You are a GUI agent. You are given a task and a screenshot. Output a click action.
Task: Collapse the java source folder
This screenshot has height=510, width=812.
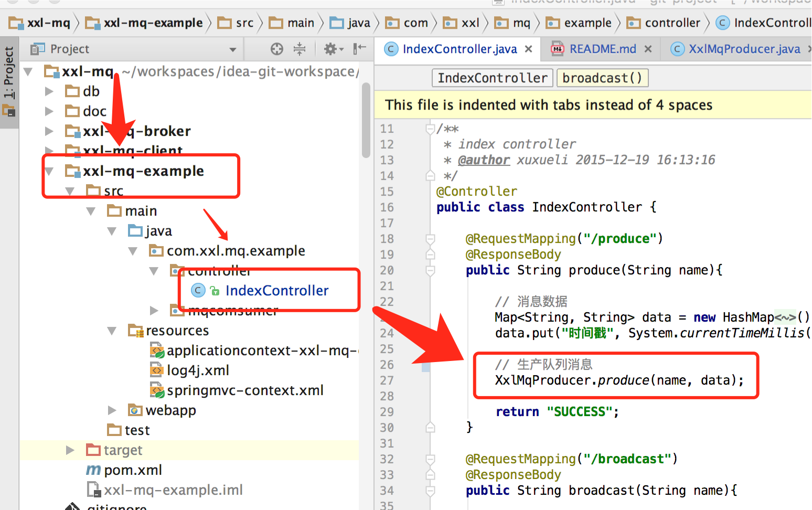pyautogui.click(x=112, y=231)
